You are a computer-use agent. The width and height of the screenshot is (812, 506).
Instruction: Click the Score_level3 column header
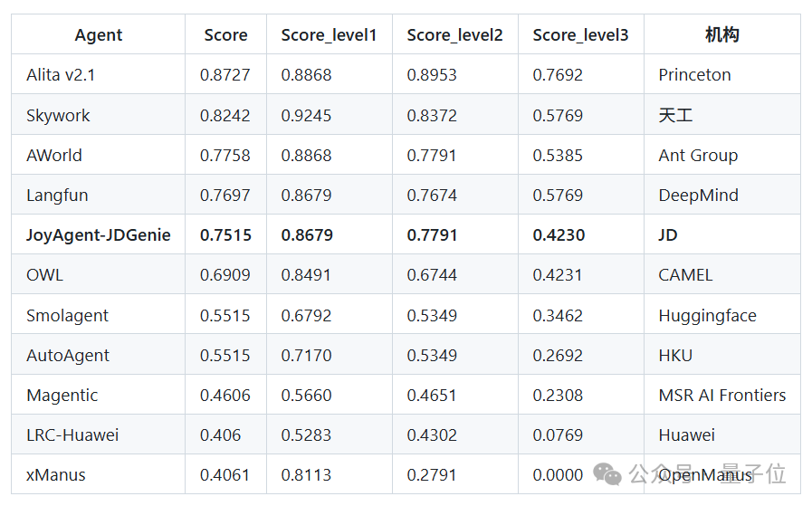point(581,34)
